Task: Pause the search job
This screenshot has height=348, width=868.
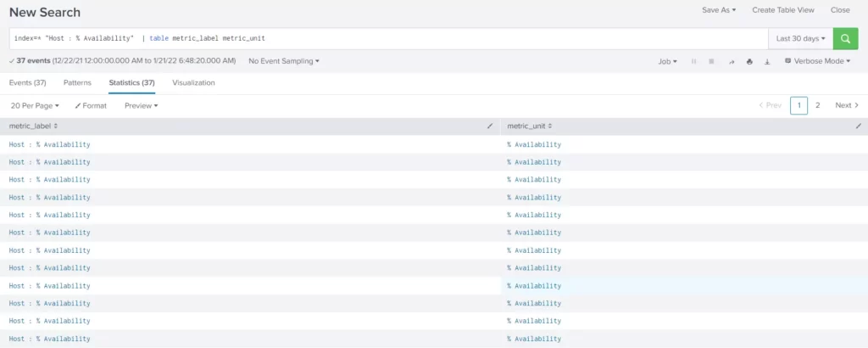Action: (x=693, y=61)
